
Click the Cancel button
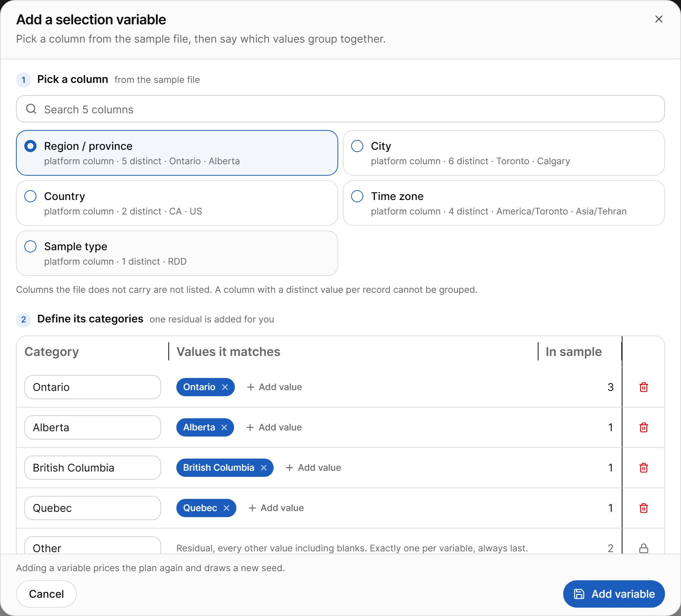point(46,594)
